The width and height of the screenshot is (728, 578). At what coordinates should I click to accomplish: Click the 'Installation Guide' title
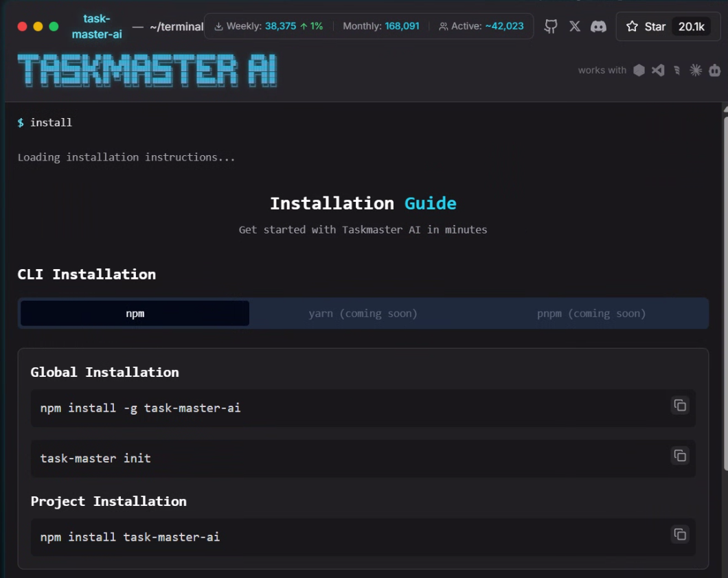[x=363, y=203]
